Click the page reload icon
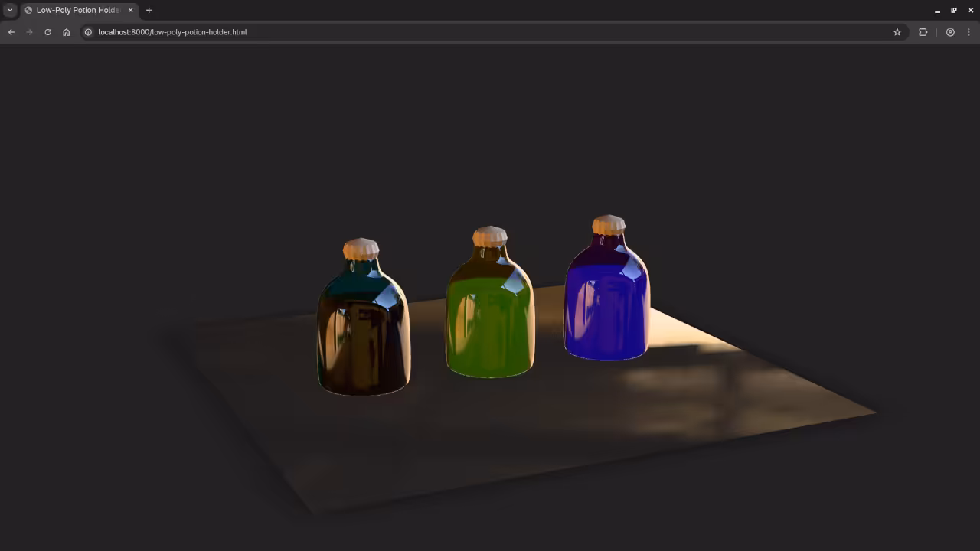 [47, 32]
